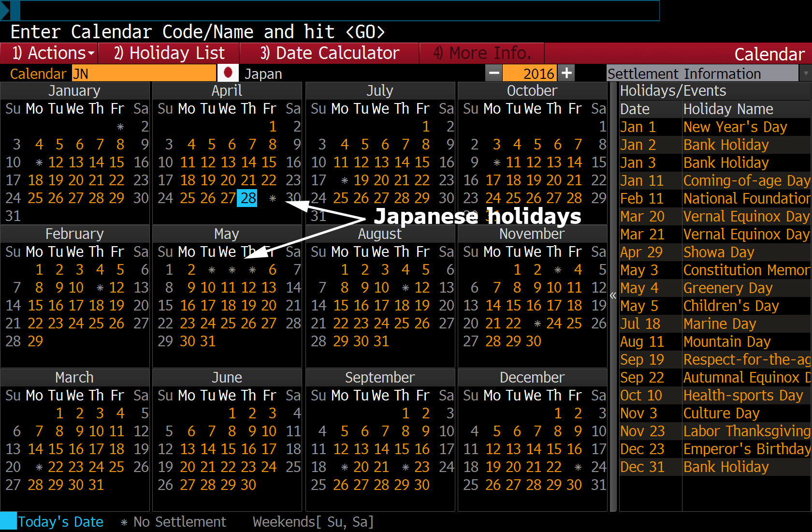Click the minus year stepper button
This screenshot has height=532, width=812.
(494, 74)
